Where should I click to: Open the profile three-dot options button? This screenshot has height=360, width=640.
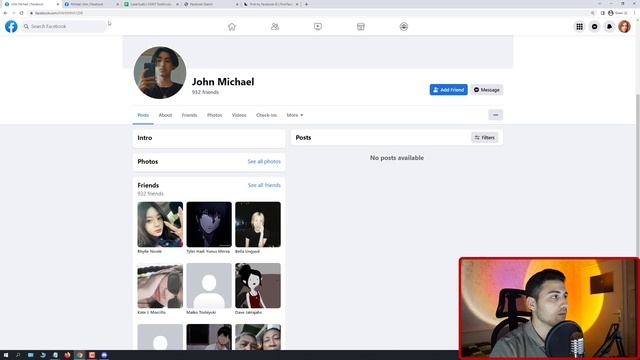(496, 115)
